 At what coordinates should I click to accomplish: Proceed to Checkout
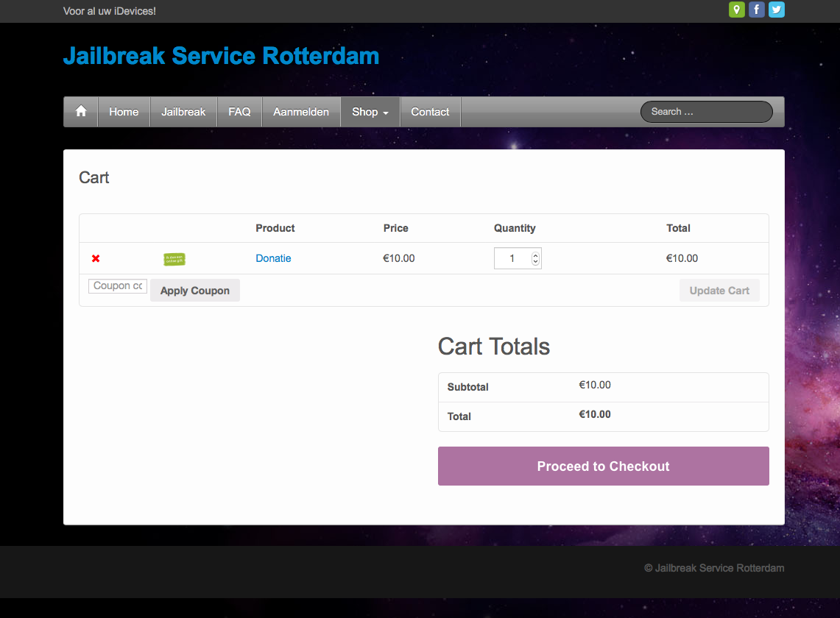(x=603, y=466)
